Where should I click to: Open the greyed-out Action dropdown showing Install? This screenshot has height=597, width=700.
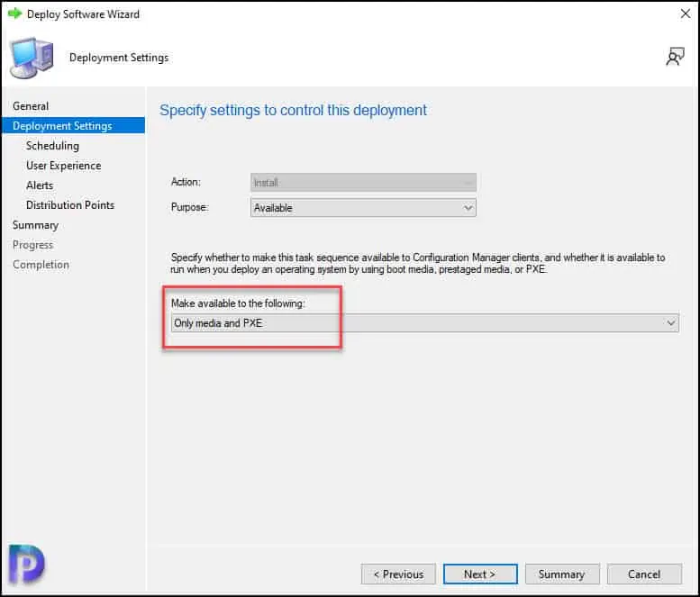pos(363,183)
